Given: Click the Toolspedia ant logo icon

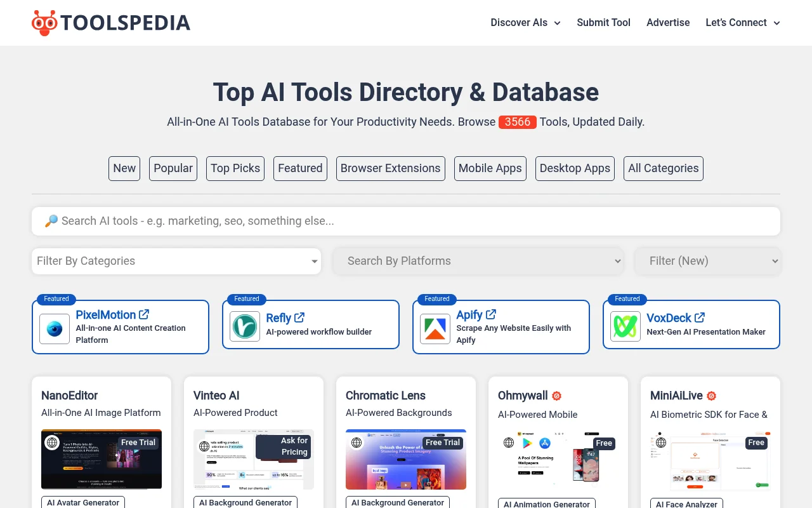Looking at the screenshot, I should (x=43, y=22).
